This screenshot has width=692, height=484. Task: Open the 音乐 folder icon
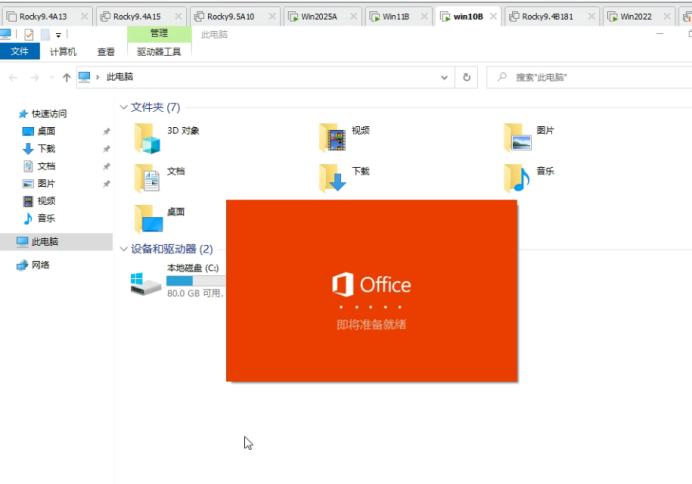click(517, 178)
